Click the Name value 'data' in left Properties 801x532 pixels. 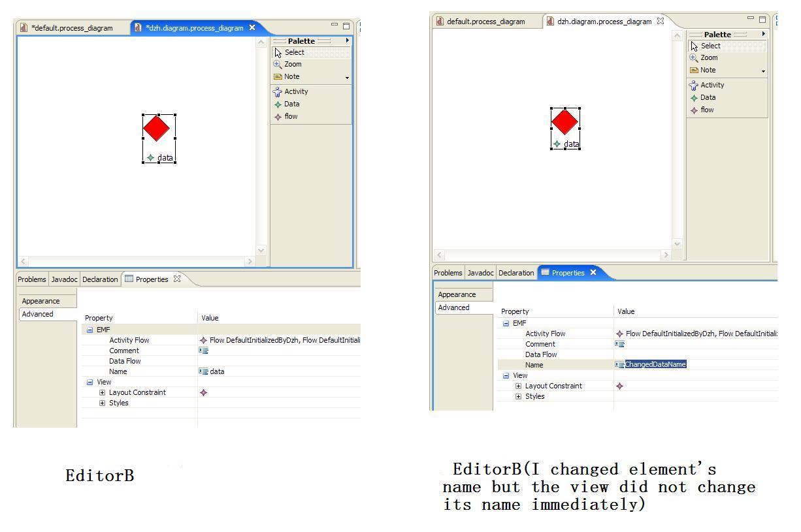coord(217,371)
